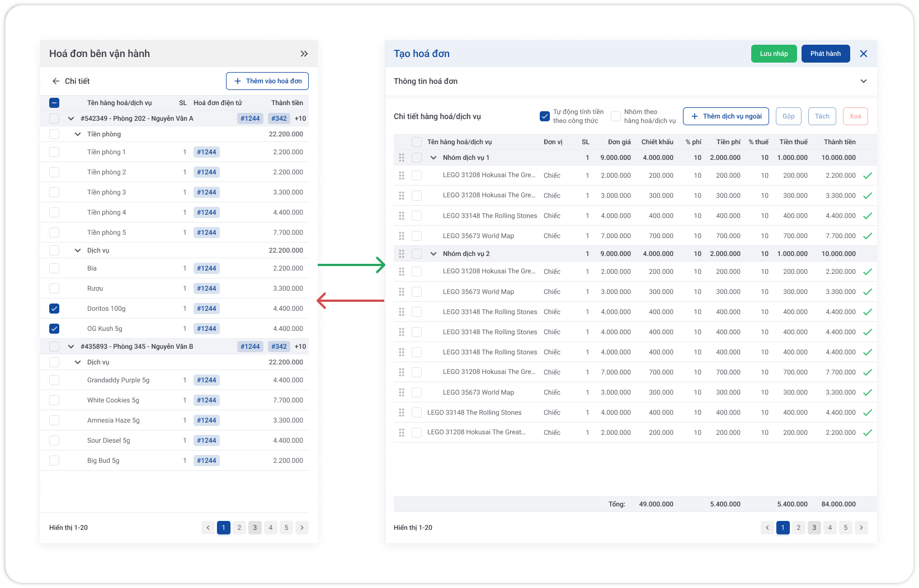Click Hoá đơn điện tử column header

point(218,103)
